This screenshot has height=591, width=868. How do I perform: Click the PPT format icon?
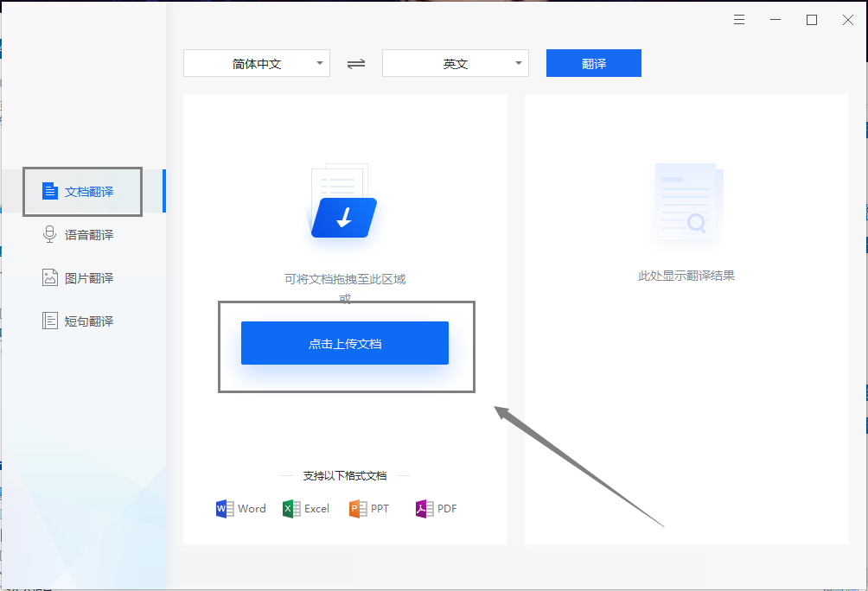click(358, 509)
